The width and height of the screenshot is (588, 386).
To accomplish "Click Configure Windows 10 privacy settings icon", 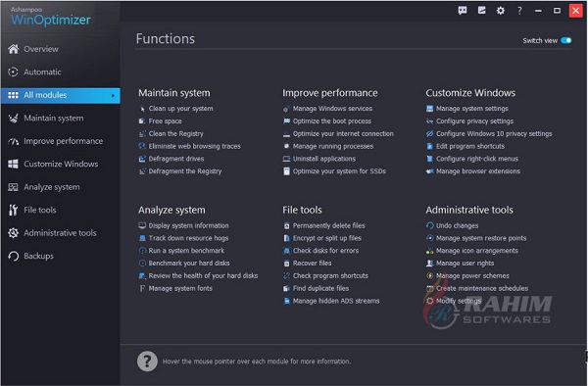I will (x=430, y=134).
